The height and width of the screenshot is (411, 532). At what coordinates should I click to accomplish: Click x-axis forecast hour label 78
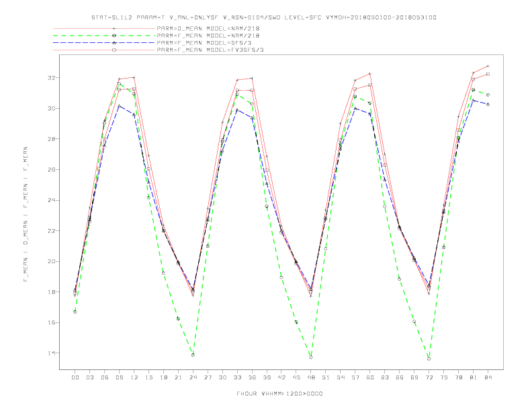pos(458,377)
